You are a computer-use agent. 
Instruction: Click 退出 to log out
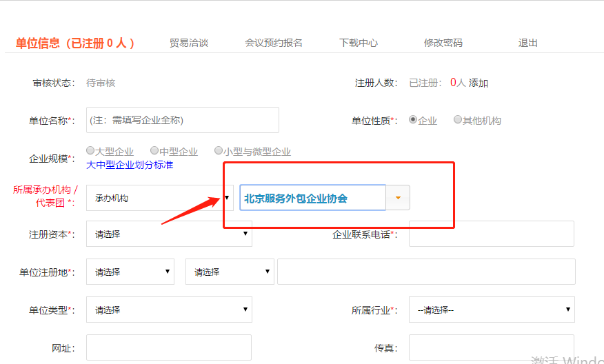point(527,43)
